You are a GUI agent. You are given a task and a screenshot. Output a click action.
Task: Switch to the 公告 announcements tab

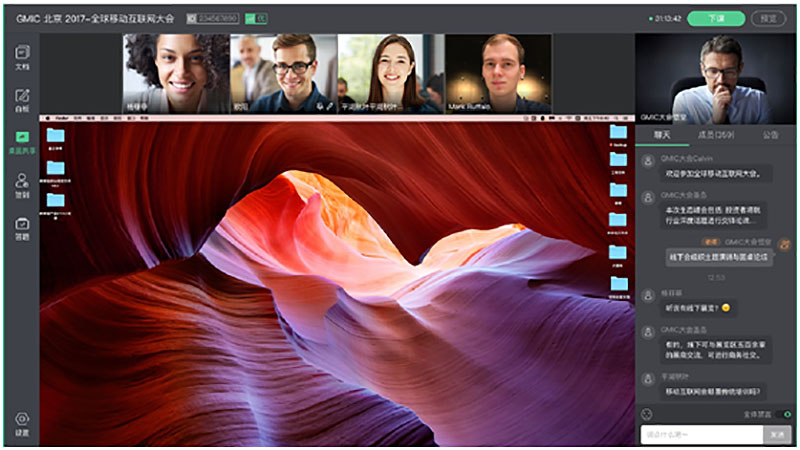click(x=770, y=135)
